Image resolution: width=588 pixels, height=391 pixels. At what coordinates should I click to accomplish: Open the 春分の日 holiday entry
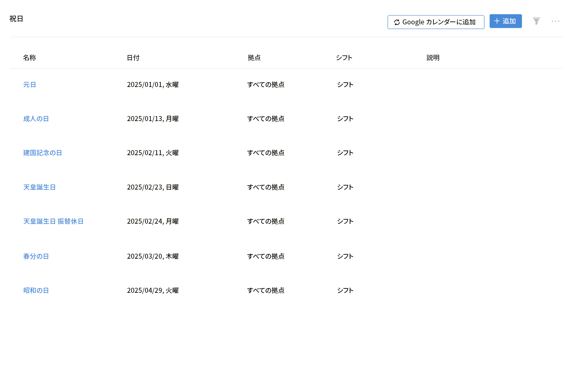36,256
